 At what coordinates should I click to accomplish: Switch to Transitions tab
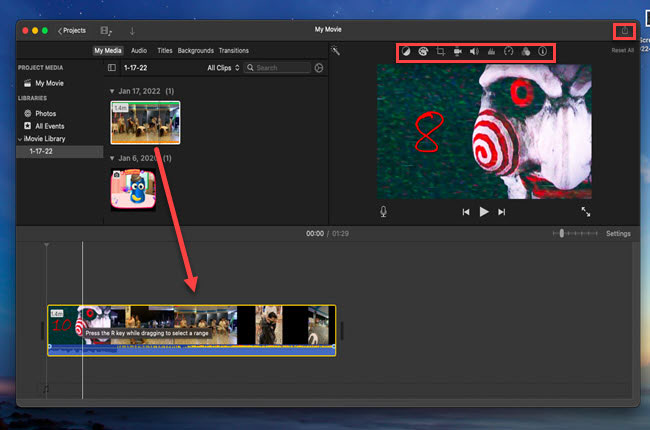234,51
